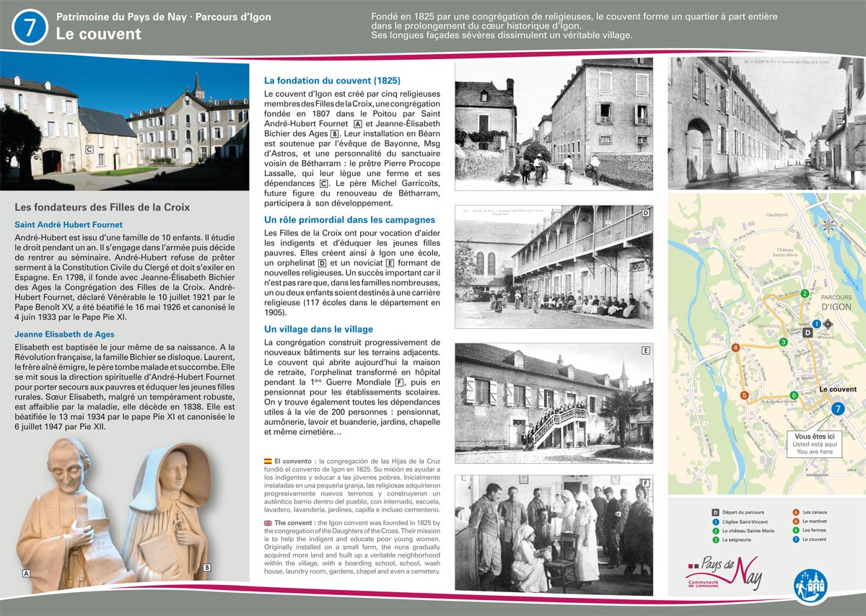Image resolution: width=866 pixels, height=616 pixels.
Task: Click the Spanish flag icon beside El convento
Action: tap(268, 460)
